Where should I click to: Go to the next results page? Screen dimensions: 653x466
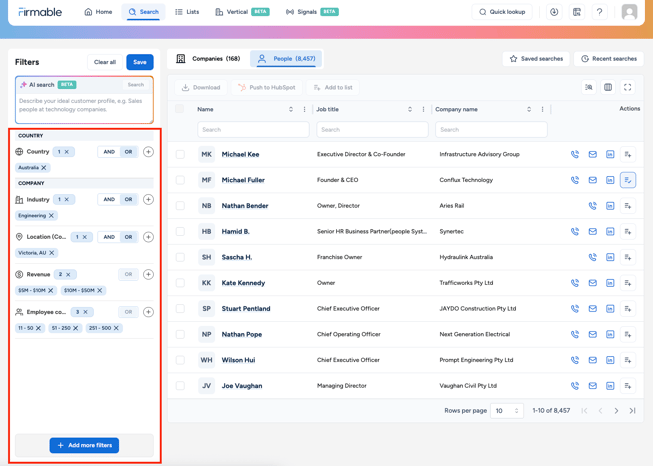coord(616,411)
